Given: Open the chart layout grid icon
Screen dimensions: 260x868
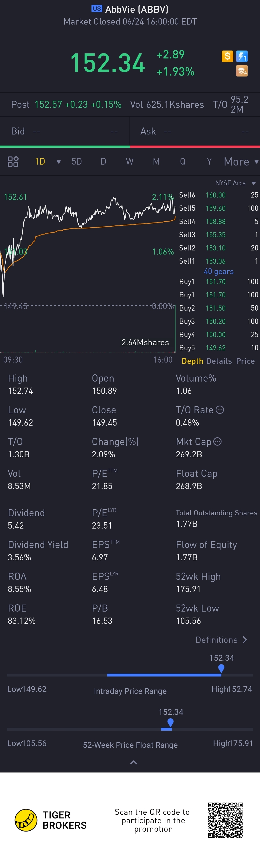Looking at the screenshot, I should [x=13, y=162].
